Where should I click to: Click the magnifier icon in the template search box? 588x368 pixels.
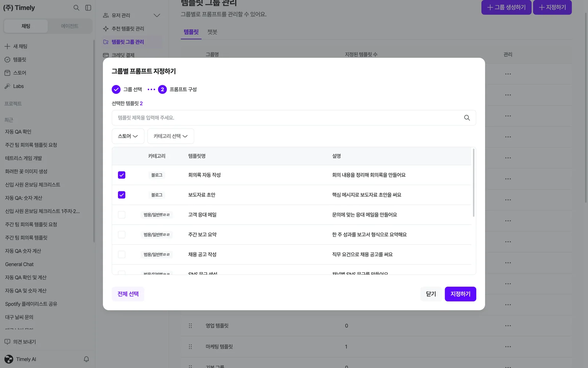pyautogui.click(x=467, y=118)
